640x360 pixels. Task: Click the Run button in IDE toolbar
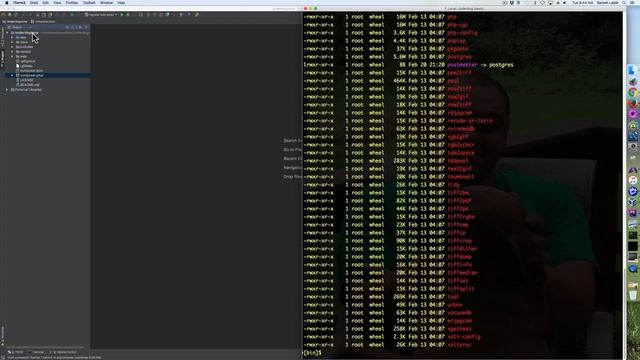click(x=122, y=15)
